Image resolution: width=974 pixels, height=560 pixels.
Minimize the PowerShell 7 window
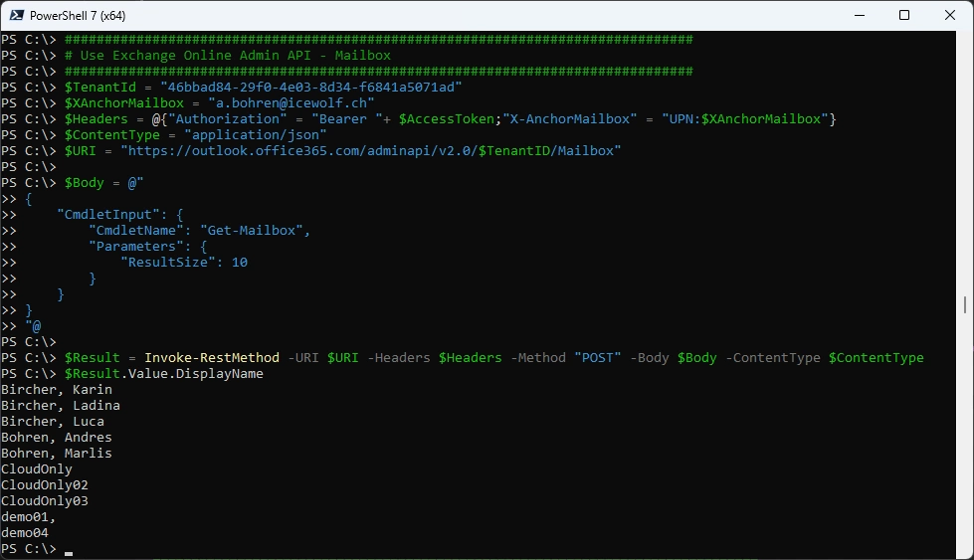click(859, 15)
